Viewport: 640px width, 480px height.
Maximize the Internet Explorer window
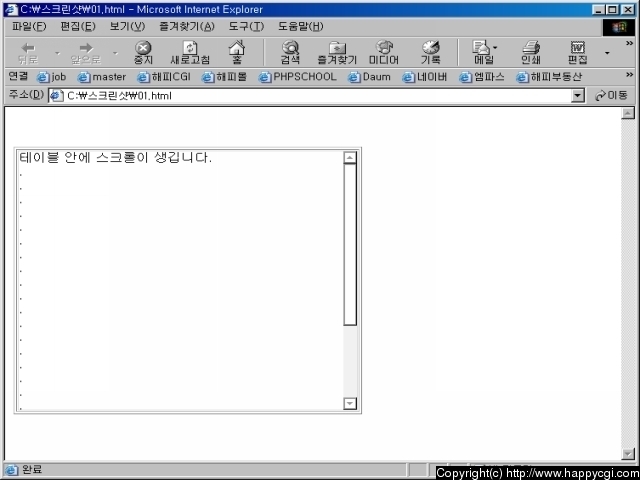click(x=612, y=9)
